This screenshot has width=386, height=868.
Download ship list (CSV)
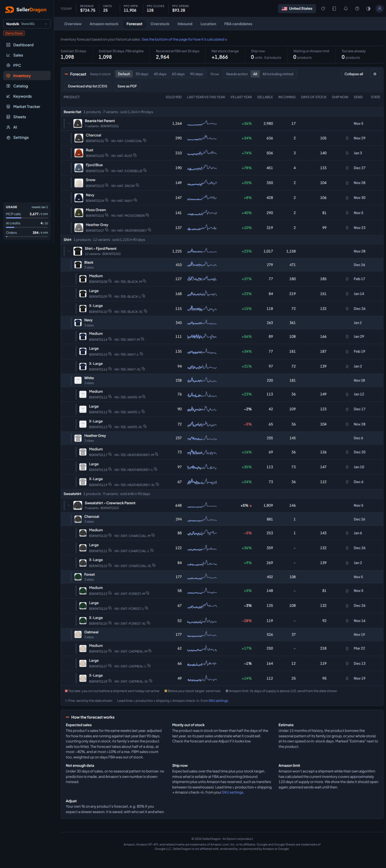coord(88,86)
